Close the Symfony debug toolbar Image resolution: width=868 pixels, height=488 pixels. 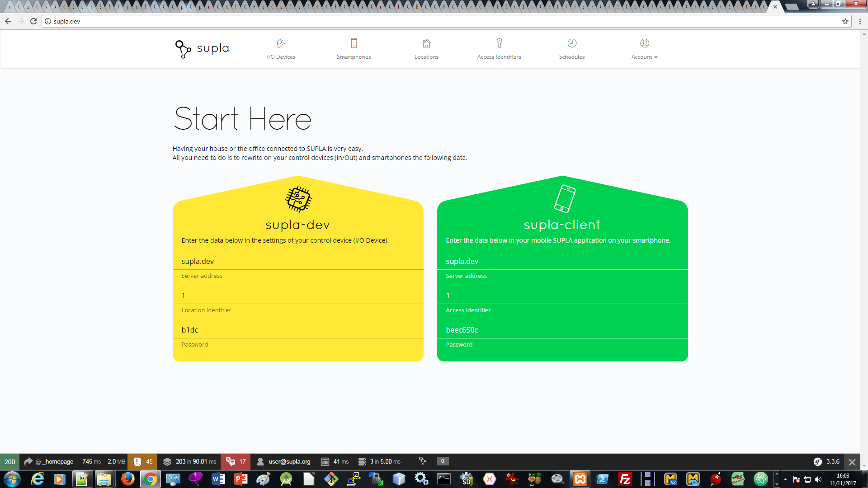coord(852,462)
